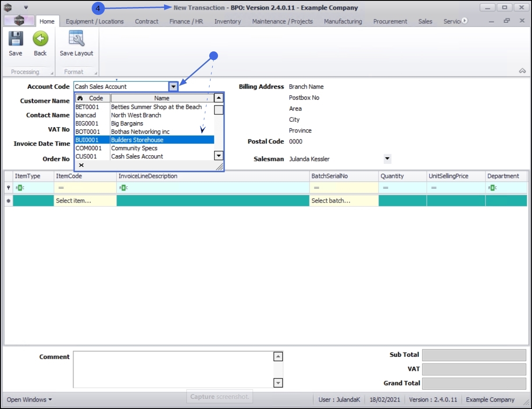This screenshot has width=532, height=409.
Task: Select North West Branch row
Action: [144, 115]
